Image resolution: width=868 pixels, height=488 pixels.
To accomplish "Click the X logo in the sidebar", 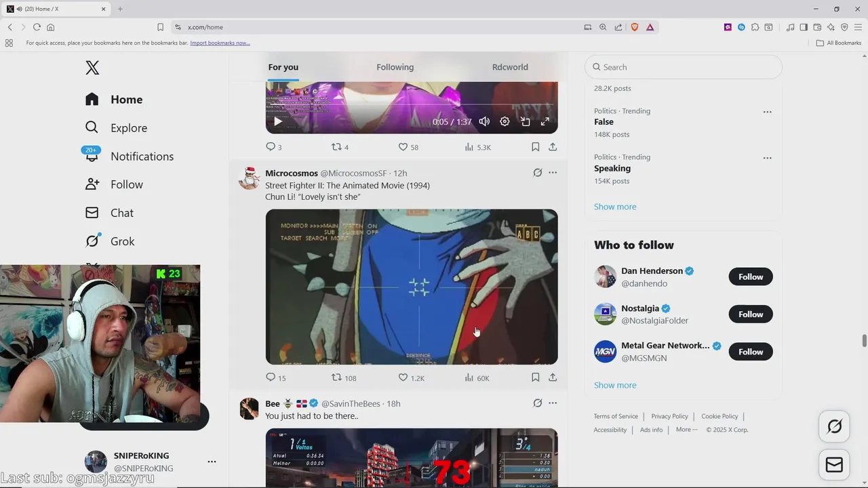I will [92, 68].
